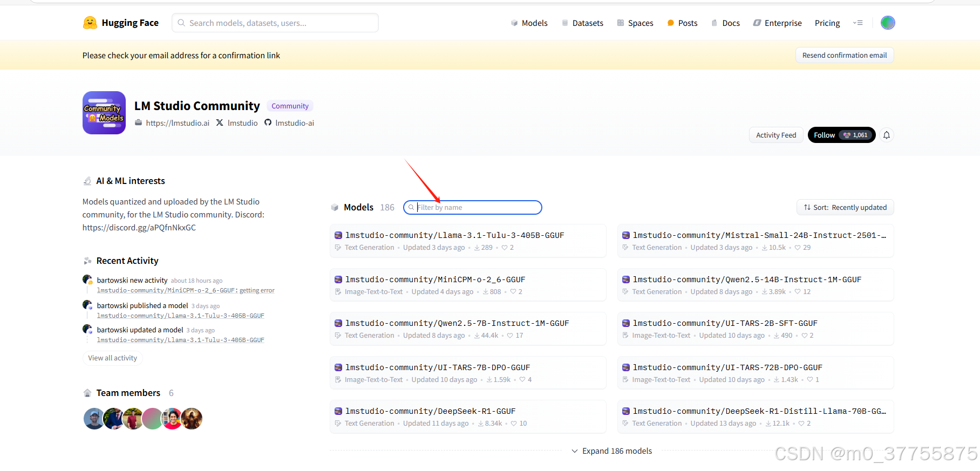
Task: Click the Recent Activity section icon
Action: point(87,261)
